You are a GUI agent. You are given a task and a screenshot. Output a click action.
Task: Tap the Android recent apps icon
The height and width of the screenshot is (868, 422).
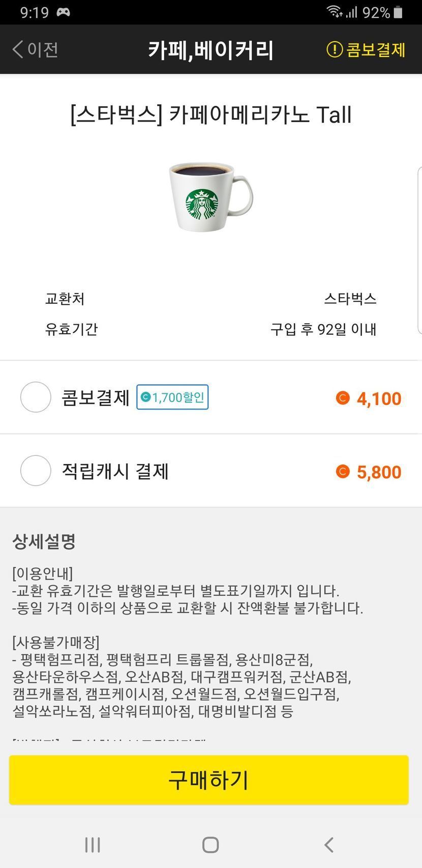93,845
